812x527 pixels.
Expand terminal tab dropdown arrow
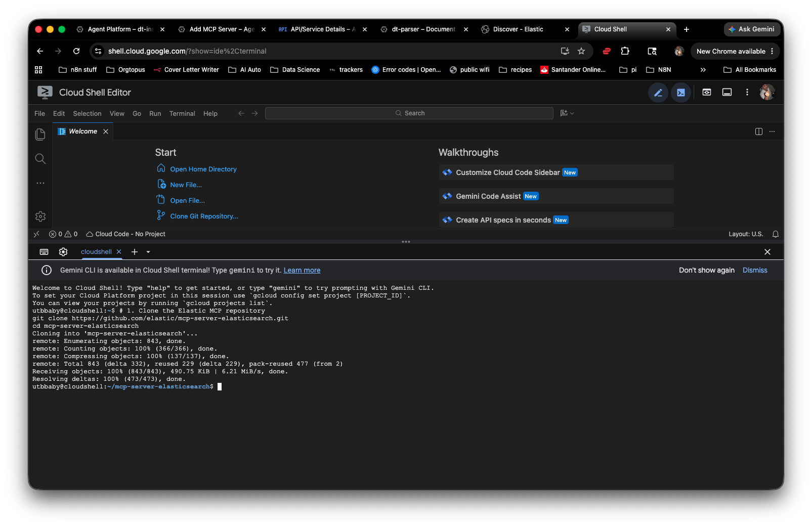pyautogui.click(x=148, y=252)
